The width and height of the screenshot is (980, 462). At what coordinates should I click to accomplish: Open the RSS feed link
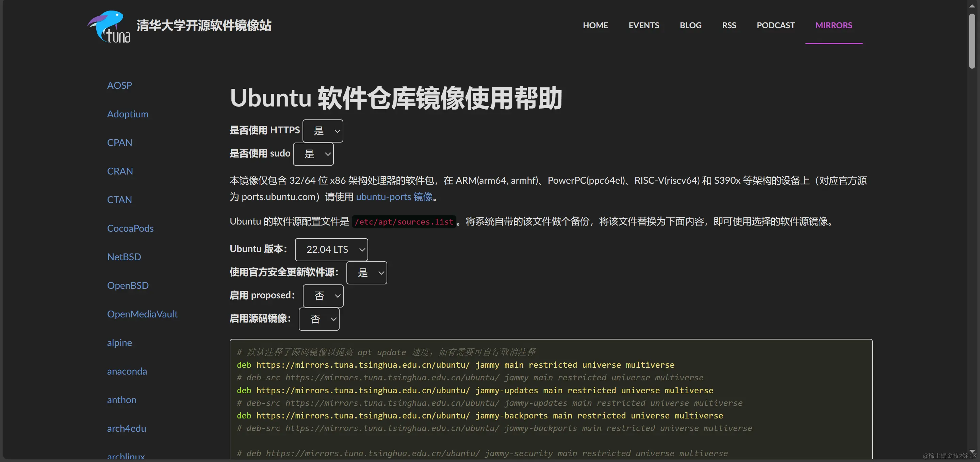(729, 26)
